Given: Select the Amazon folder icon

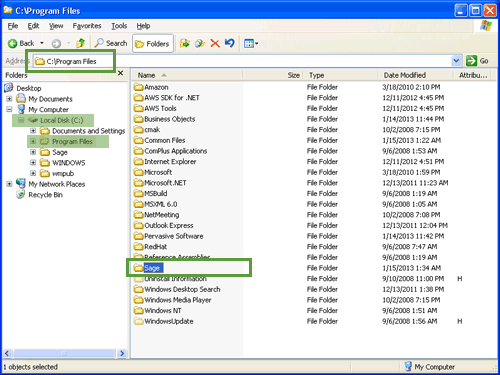Looking at the screenshot, I should (x=138, y=87).
